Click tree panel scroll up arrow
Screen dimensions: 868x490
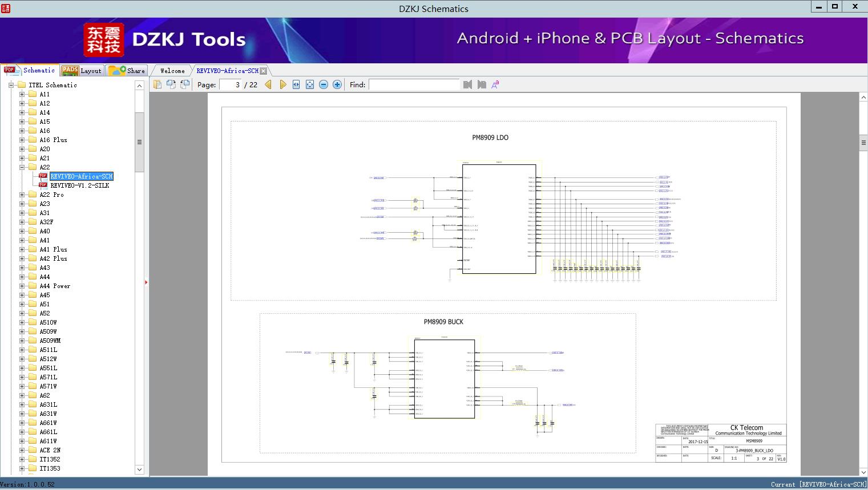pyautogui.click(x=139, y=86)
